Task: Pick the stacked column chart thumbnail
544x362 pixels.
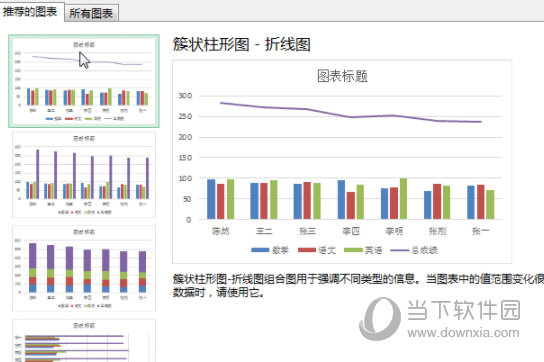Action: point(84,268)
